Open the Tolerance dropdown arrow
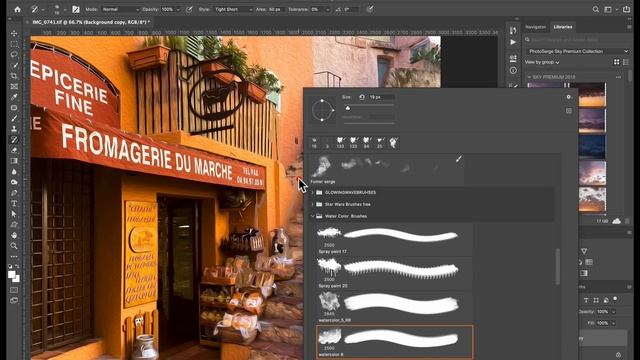Image resolution: width=640 pixels, height=360 pixels. (327, 9)
